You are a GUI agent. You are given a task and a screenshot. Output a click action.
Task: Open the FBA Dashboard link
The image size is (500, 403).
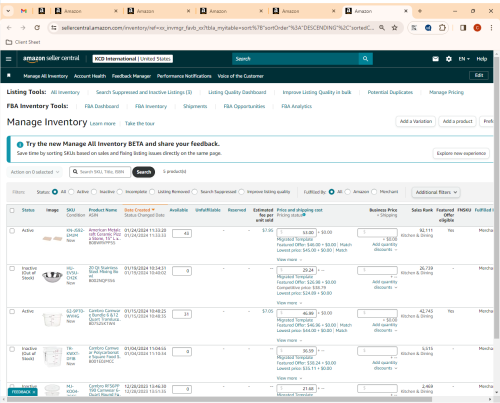102,106
